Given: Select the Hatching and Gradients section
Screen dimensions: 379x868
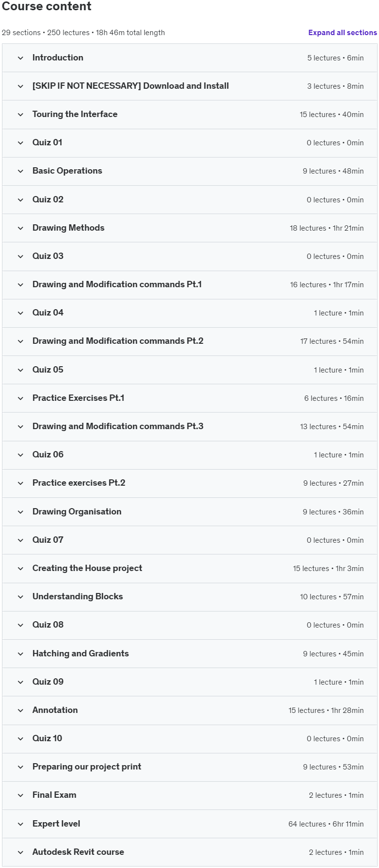Looking at the screenshot, I should point(80,653).
